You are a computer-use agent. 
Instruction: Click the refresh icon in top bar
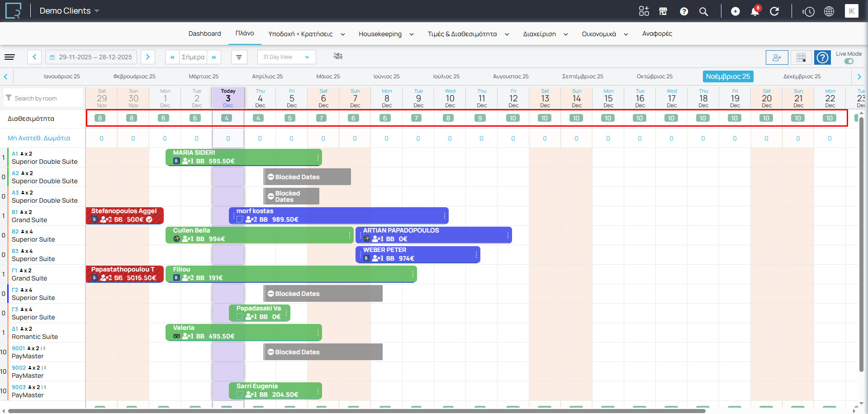tap(774, 11)
